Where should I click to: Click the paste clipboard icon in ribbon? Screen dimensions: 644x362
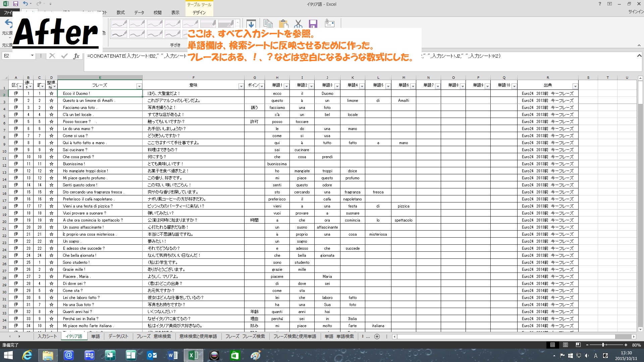(x=283, y=24)
